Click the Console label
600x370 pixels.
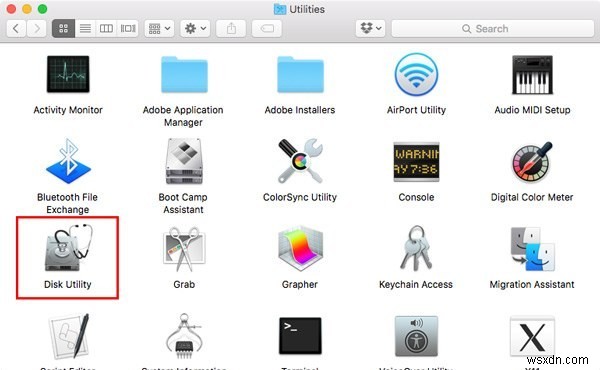416,197
